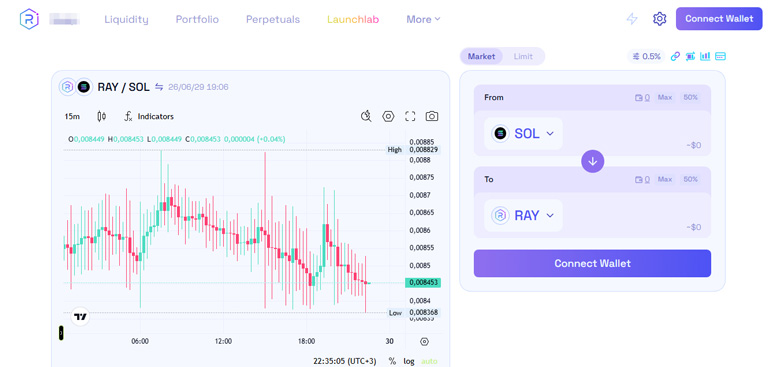Click the lightning bolt priority icon

632,19
